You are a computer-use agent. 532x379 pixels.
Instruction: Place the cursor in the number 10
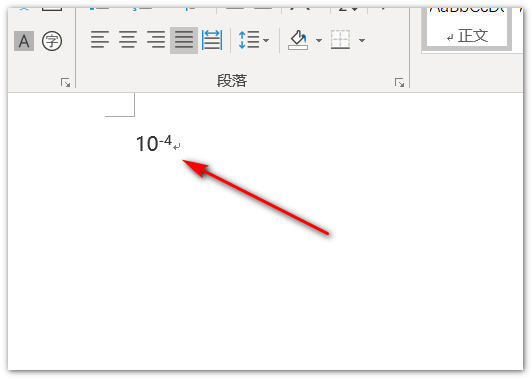(147, 144)
